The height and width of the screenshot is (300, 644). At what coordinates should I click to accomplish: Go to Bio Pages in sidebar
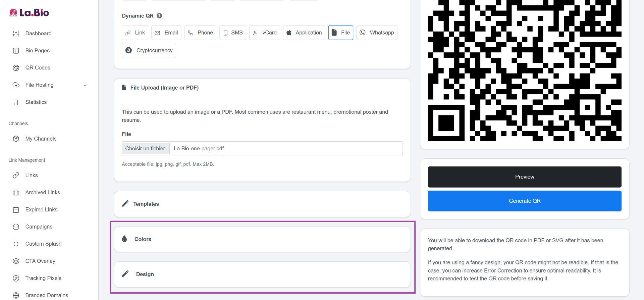coord(37,51)
